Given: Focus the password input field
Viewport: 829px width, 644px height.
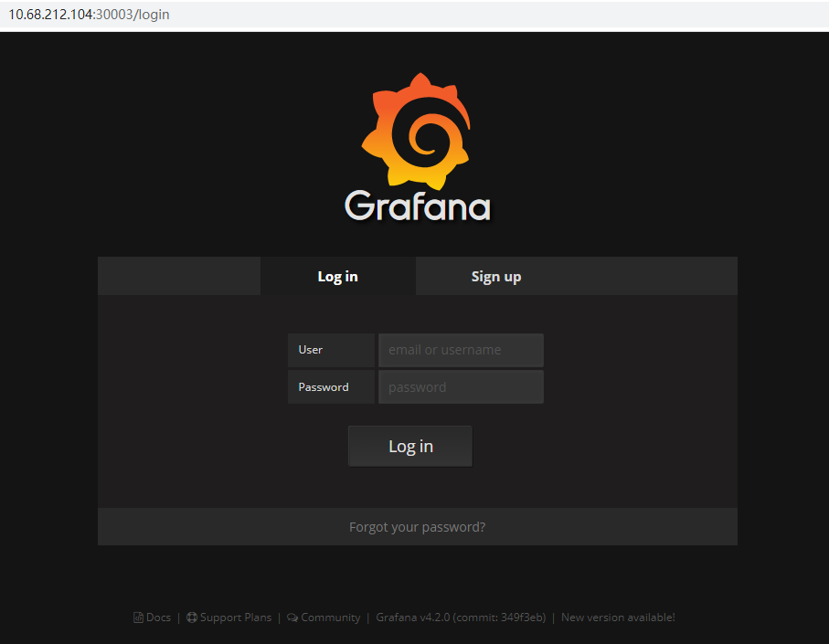Looking at the screenshot, I should [461, 387].
